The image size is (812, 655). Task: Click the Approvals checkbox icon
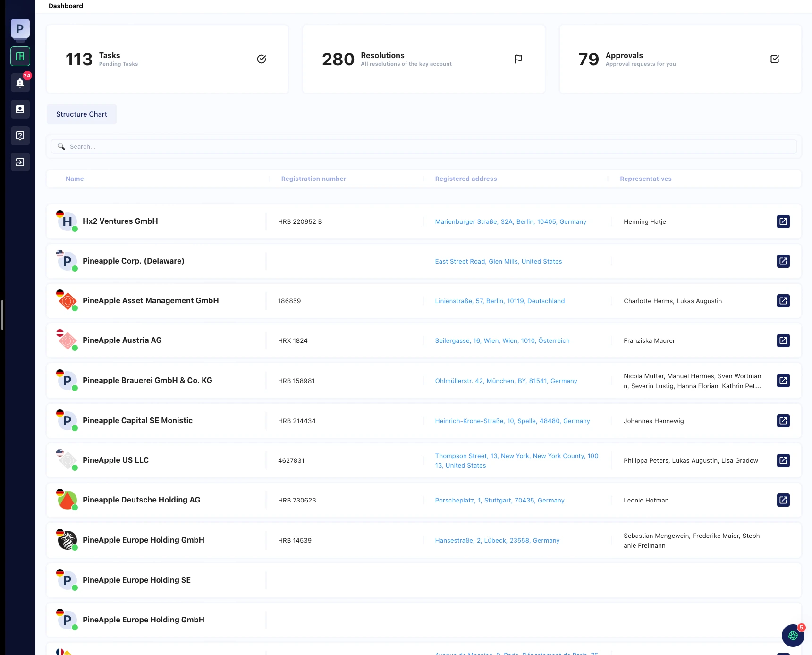[x=775, y=59]
